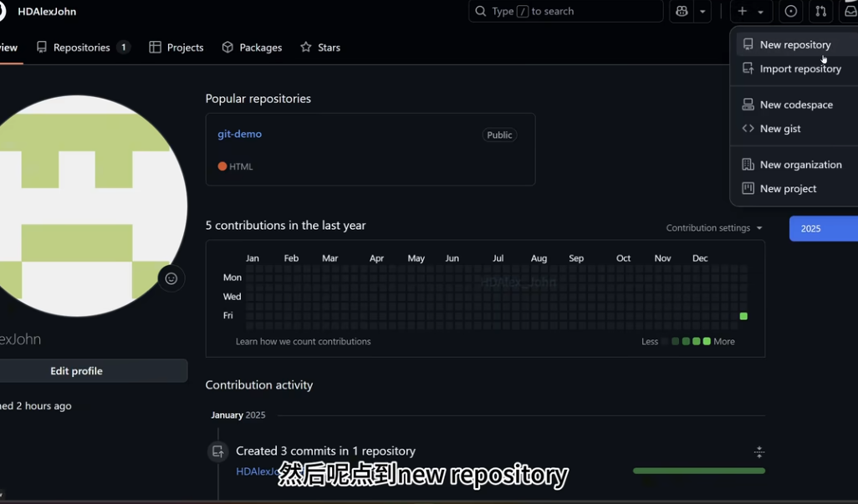This screenshot has height=504, width=858.
Task: Open the Pull requests icon in header
Action: pos(821,11)
